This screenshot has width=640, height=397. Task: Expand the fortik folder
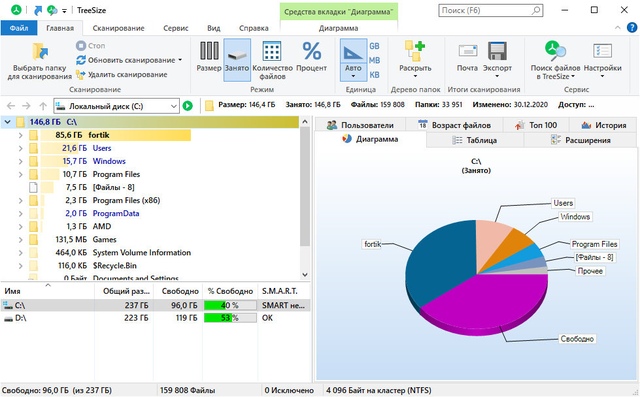tap(20, 135)
